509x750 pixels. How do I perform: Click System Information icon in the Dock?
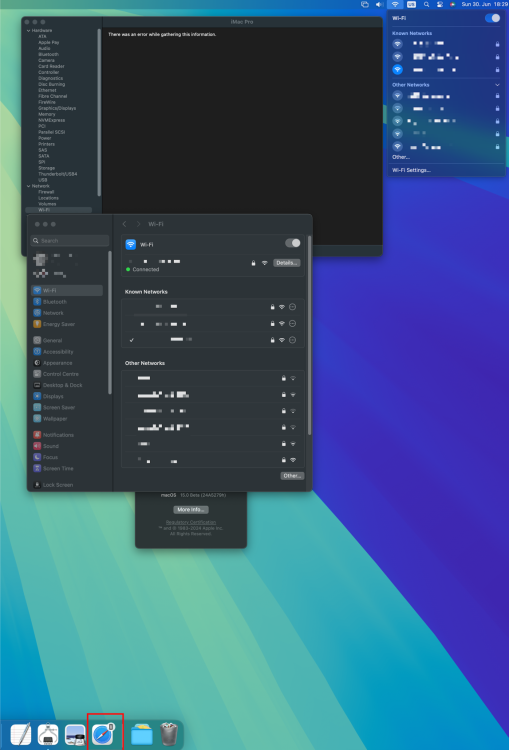[48, 734]
